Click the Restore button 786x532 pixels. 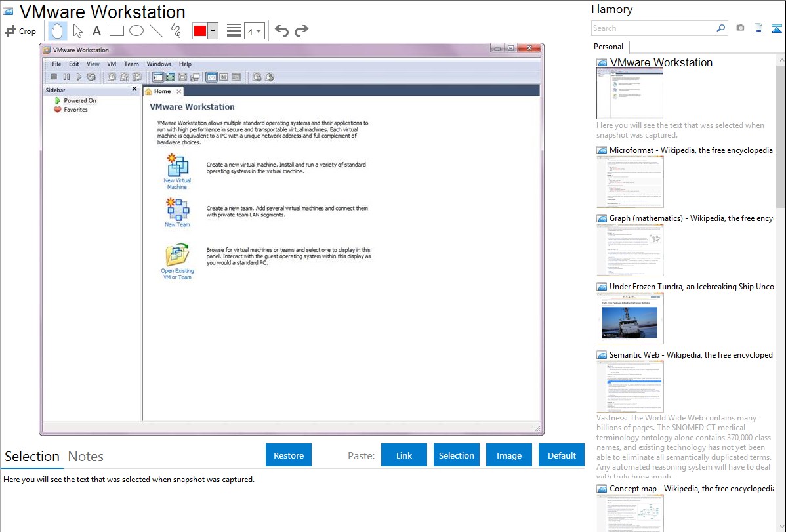tap(289, 455)
